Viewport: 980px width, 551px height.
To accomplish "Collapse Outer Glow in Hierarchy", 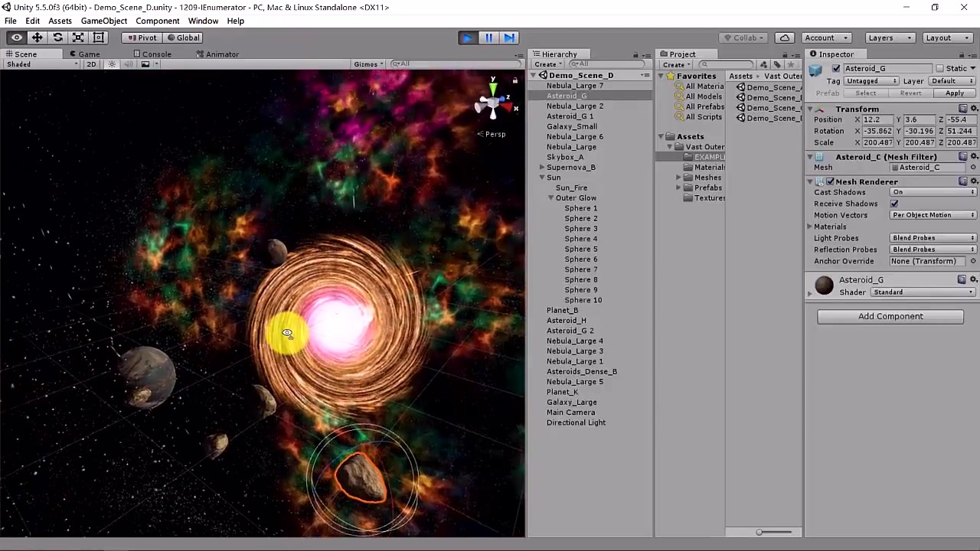I will (550, 198).
